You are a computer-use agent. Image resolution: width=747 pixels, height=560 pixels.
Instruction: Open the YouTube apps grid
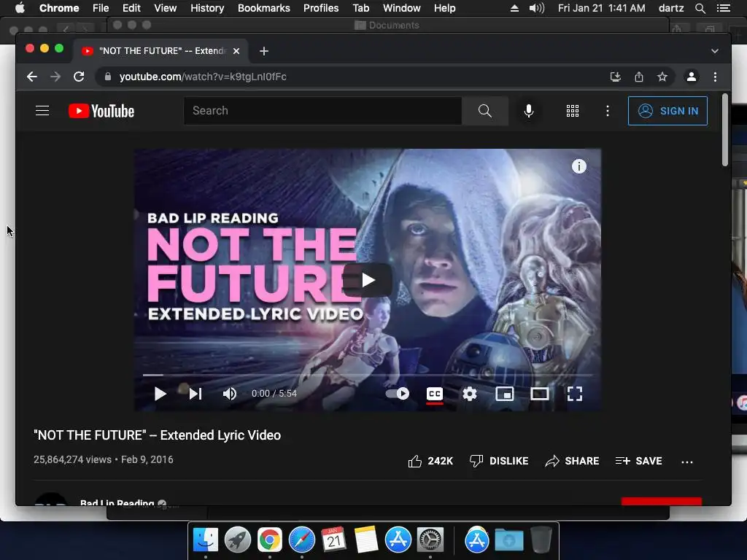pos(573,111)
